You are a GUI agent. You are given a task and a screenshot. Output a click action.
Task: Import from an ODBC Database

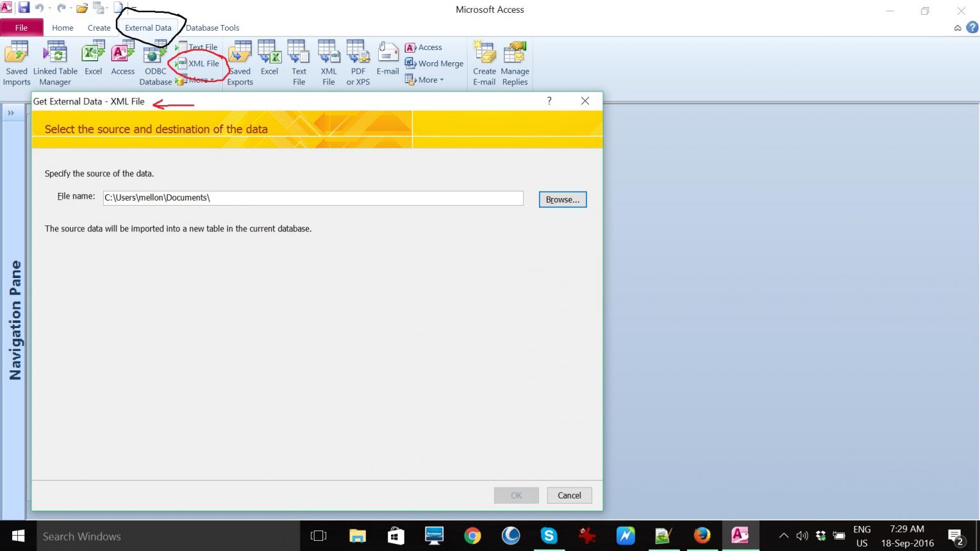tap(155, 63)
